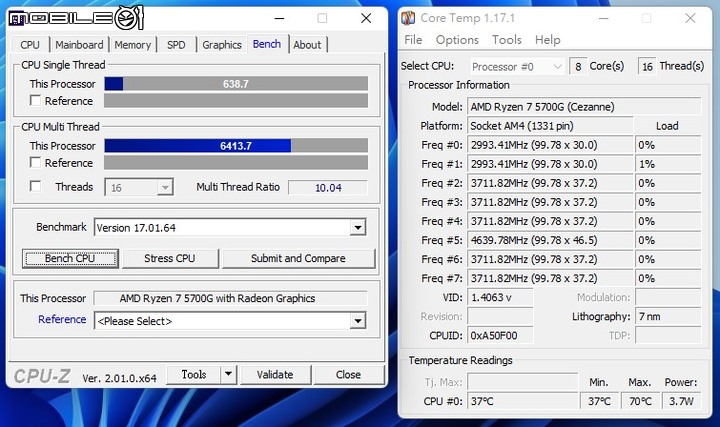720x427 pixels.
Task: Click the Stress CPU button
Action: pos(170,258)
